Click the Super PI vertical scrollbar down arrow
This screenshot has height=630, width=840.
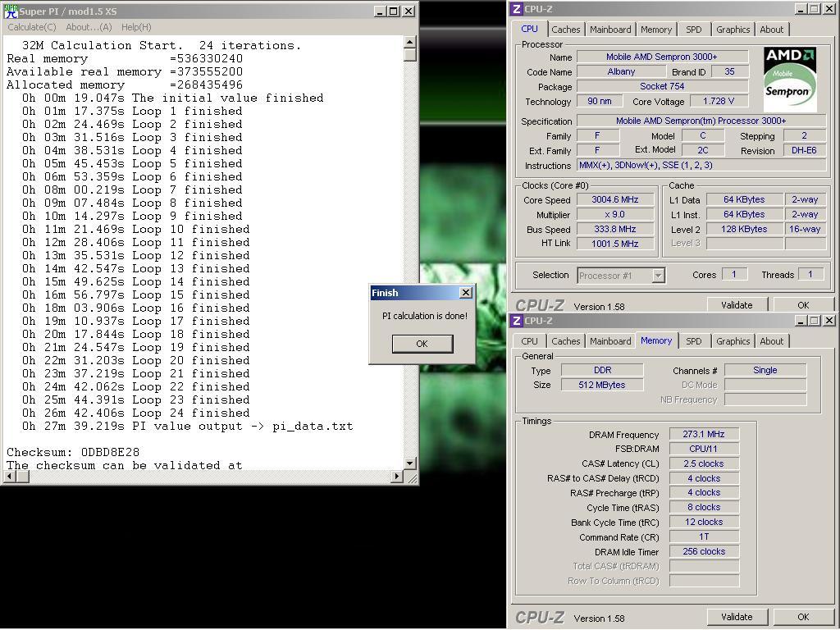coord(410,463)
